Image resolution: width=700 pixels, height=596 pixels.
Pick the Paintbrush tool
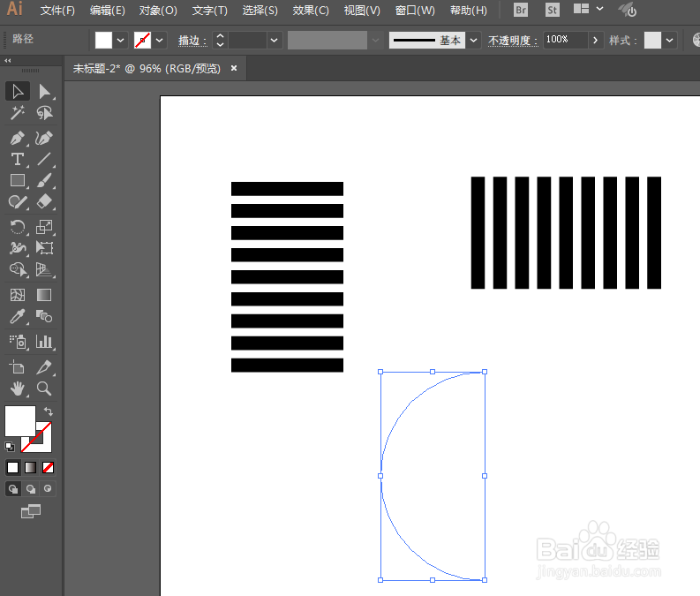click(x=44, y=181)
